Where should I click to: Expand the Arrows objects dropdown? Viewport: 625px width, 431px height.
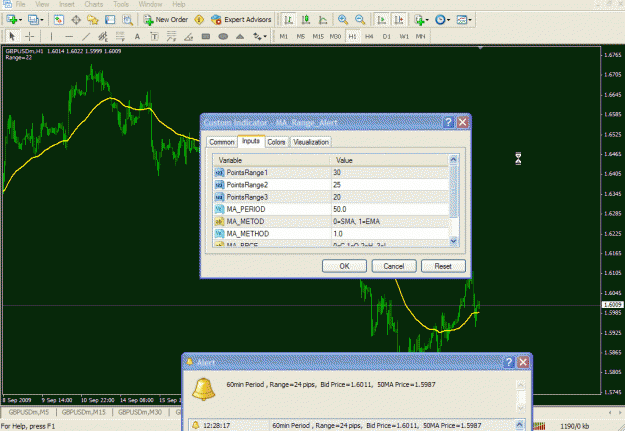click(x=265, y=37)
